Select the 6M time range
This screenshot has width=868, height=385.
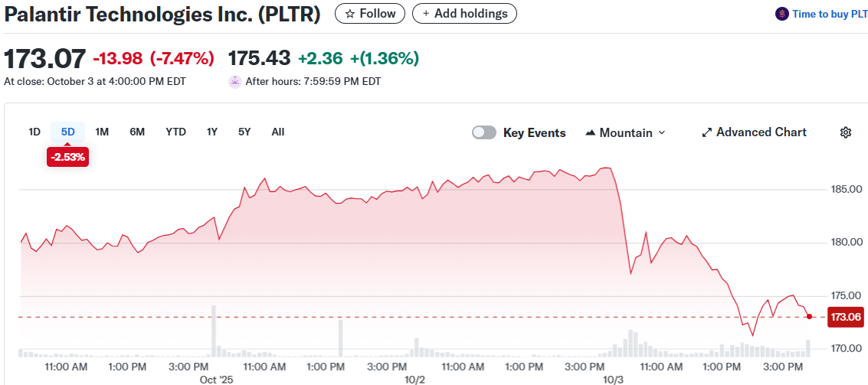[x=137, y=132]
